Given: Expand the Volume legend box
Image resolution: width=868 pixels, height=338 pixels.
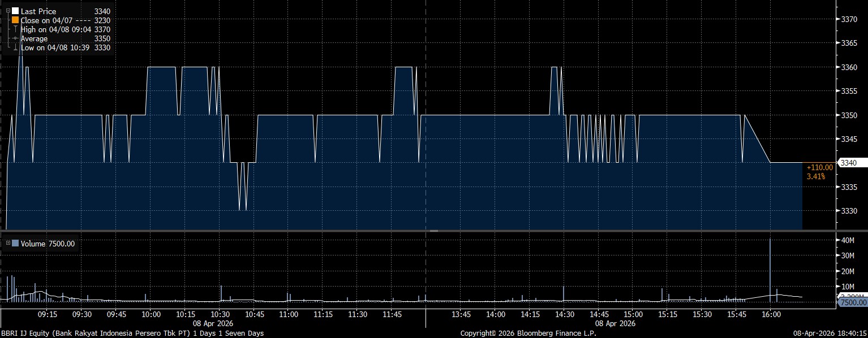Looking at the screenshot, I should [7, 244].
